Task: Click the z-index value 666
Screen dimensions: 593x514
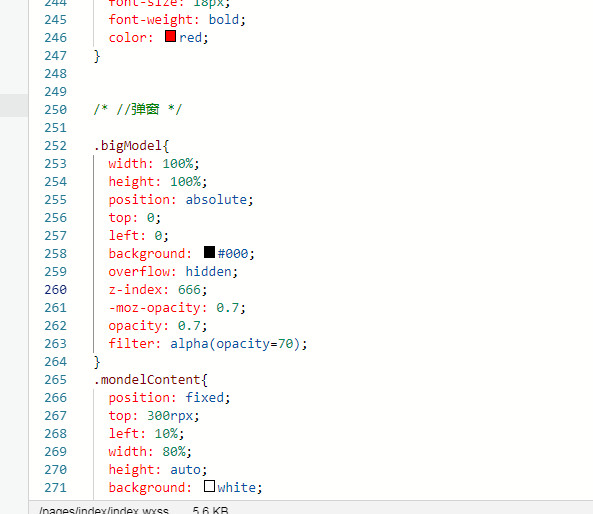Action: [189, 290]
